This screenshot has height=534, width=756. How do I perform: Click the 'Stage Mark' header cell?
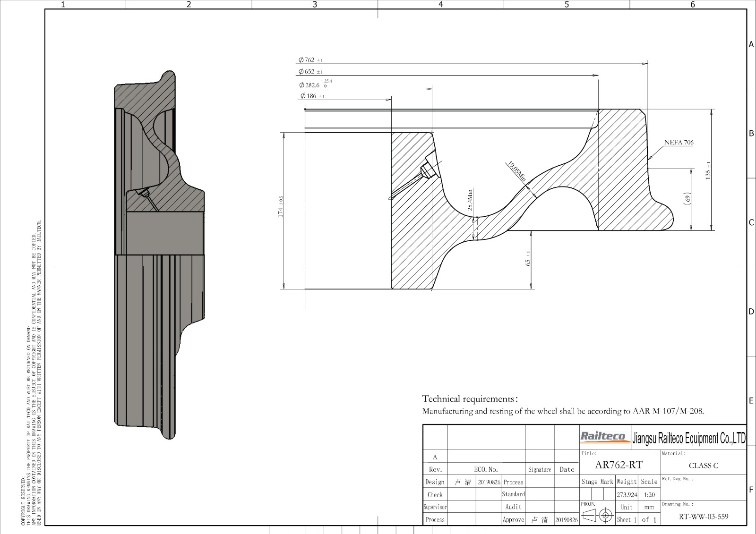597,482
